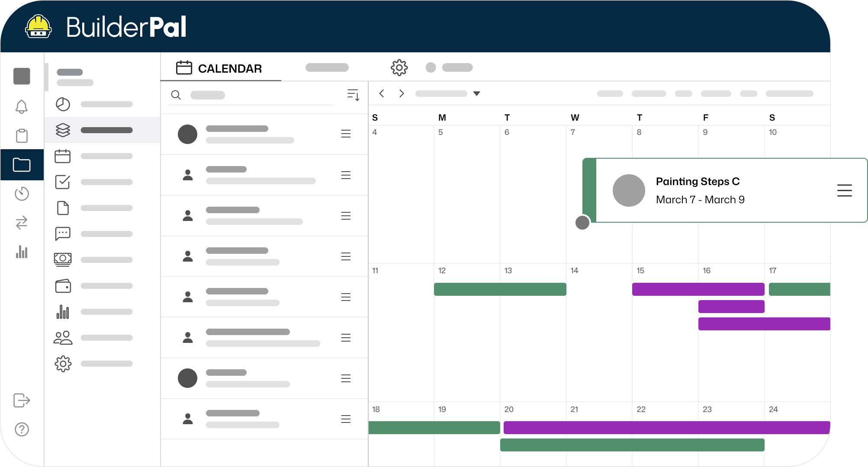Select the layers section in the project sidebar

[63, 130]
